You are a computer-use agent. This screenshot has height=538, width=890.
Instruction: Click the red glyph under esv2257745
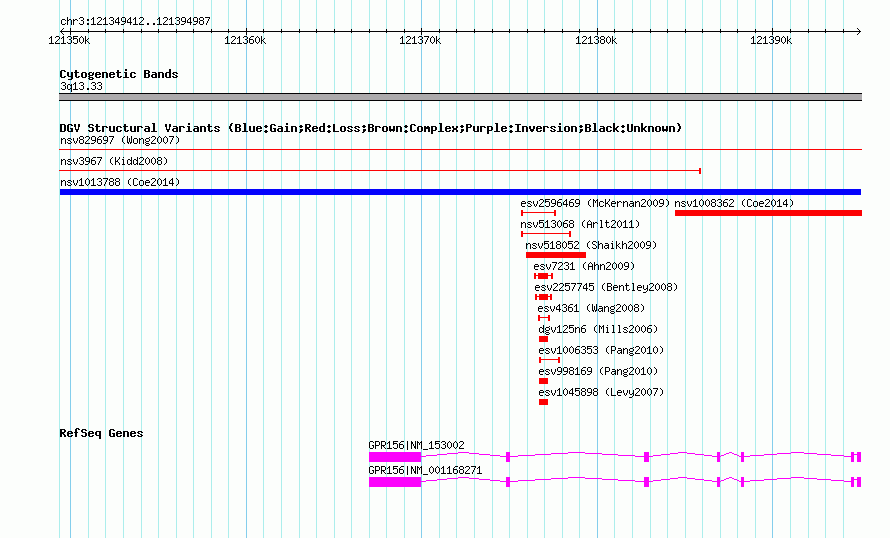[x=543, y=297]
